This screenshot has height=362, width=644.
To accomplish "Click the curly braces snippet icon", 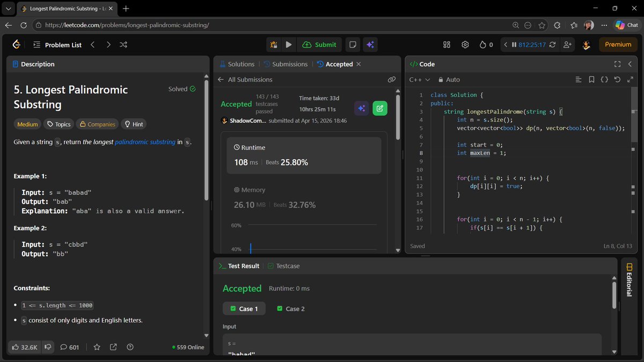I will (604, 79).
